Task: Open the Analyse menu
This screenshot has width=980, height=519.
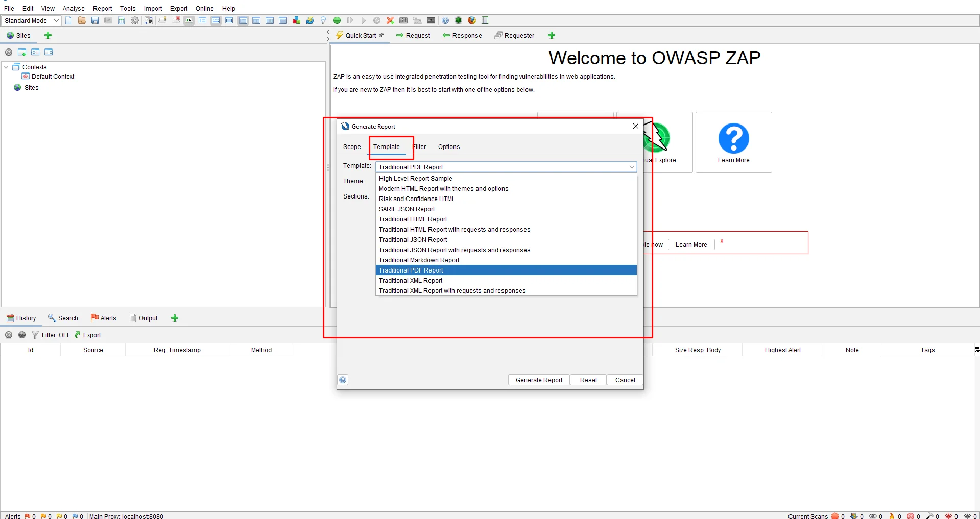Action: [74, 8]
